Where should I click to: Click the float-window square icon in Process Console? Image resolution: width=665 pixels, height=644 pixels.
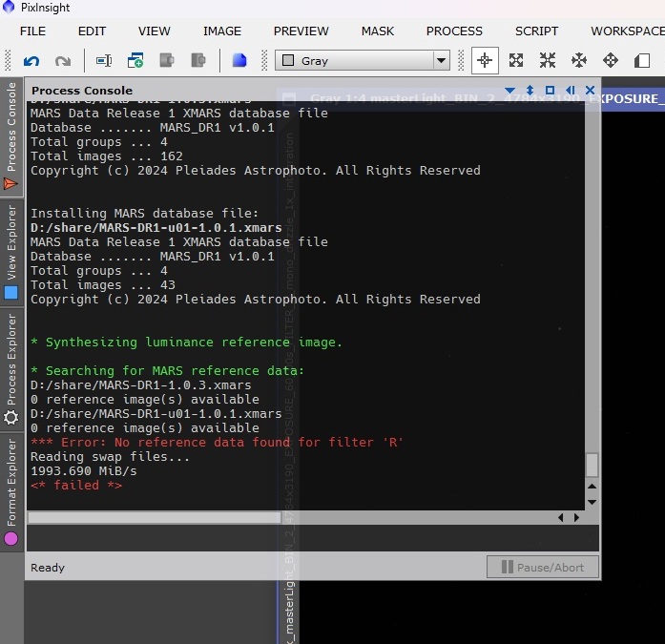point(550,91)
